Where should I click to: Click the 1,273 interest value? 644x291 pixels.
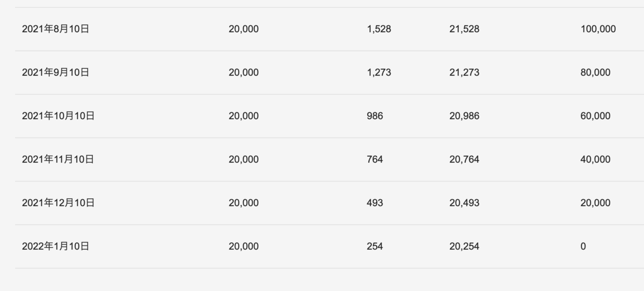click(x=379, y=72)
